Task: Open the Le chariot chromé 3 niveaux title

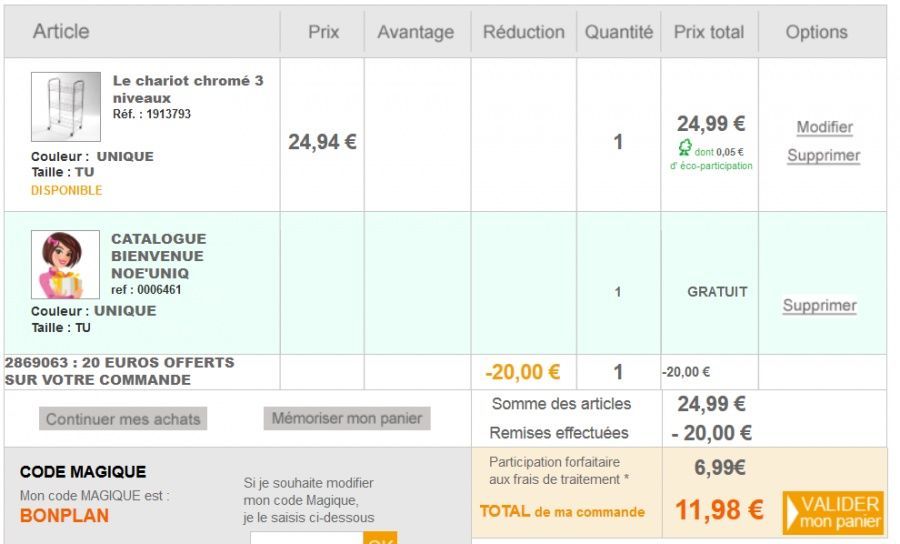Action: point(188,88)
